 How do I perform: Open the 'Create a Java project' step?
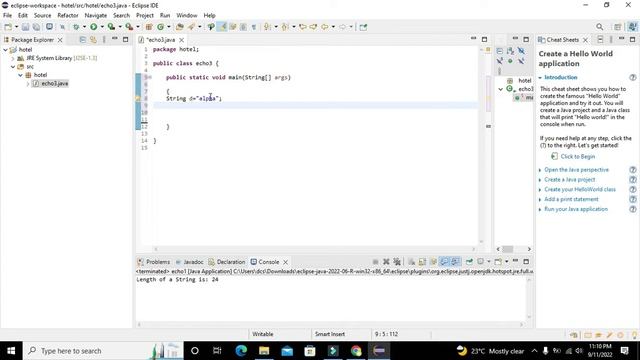coord(569,180)
